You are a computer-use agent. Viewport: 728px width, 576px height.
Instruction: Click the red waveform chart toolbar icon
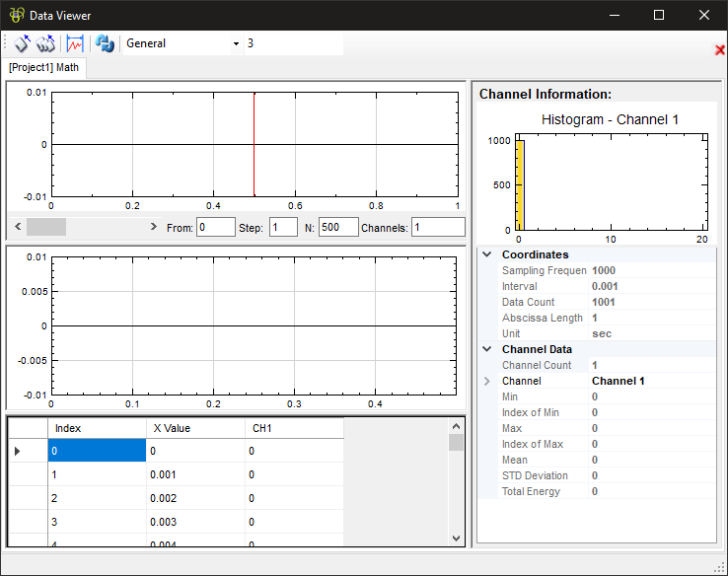click(x=75, y=43)
